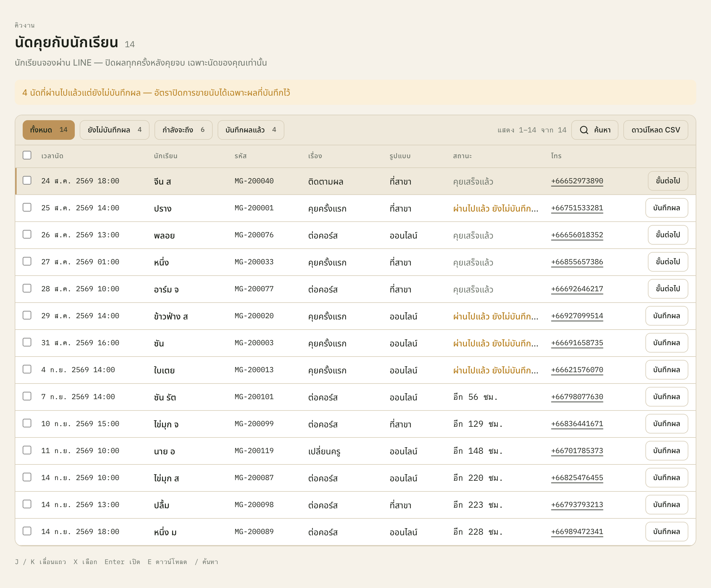The image size is (711, 588).
Task: Click phone number +66691658735
Action: tap(577, 343)
